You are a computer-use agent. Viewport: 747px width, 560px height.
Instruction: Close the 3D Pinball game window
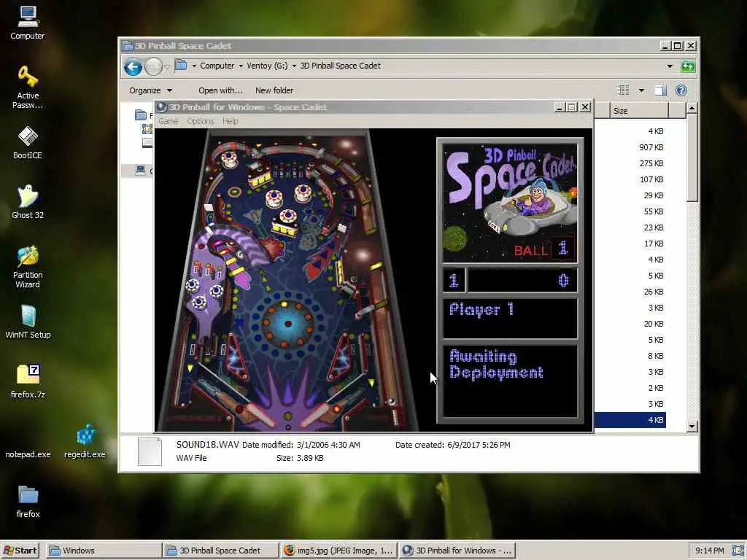(585, 107)
